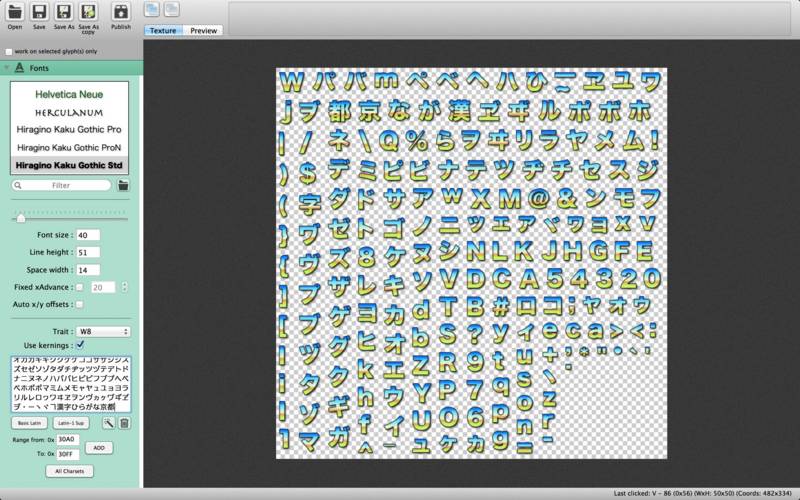Click the magic wand icon under the glyph box
800x500 pixels.
tap(109, 423)
